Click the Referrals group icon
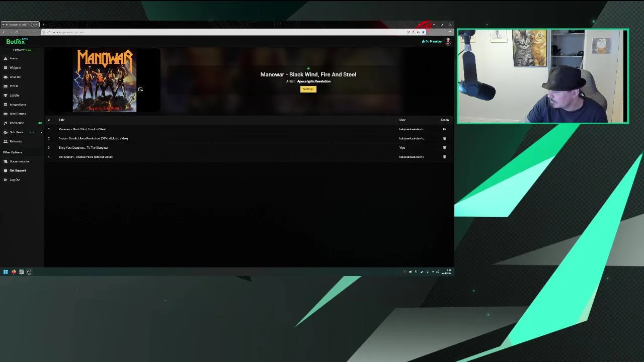 [x=6, y=141]
